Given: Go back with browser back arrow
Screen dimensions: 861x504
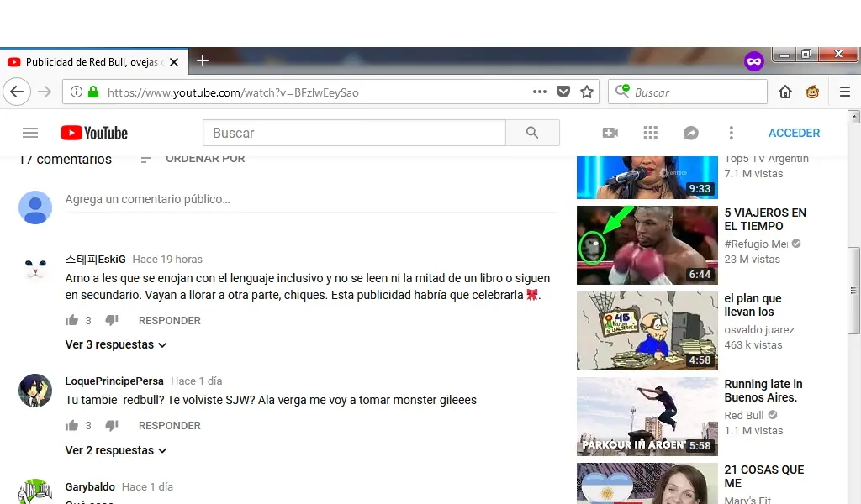Looking at the screenshot, I should (17, 92).
